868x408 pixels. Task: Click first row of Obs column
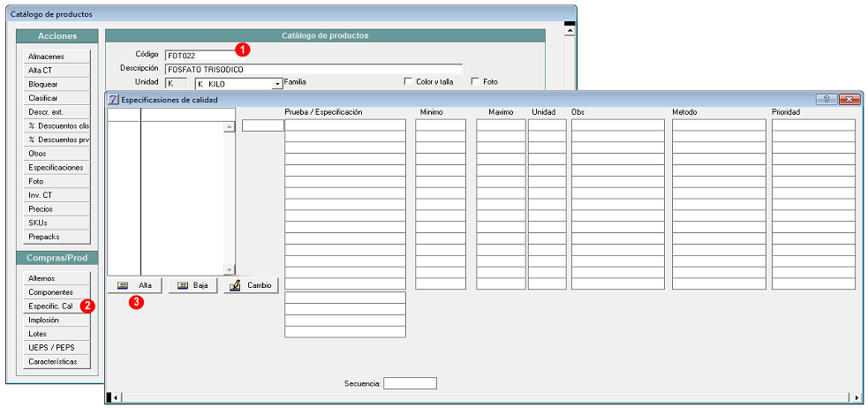(x=618, y=125)
